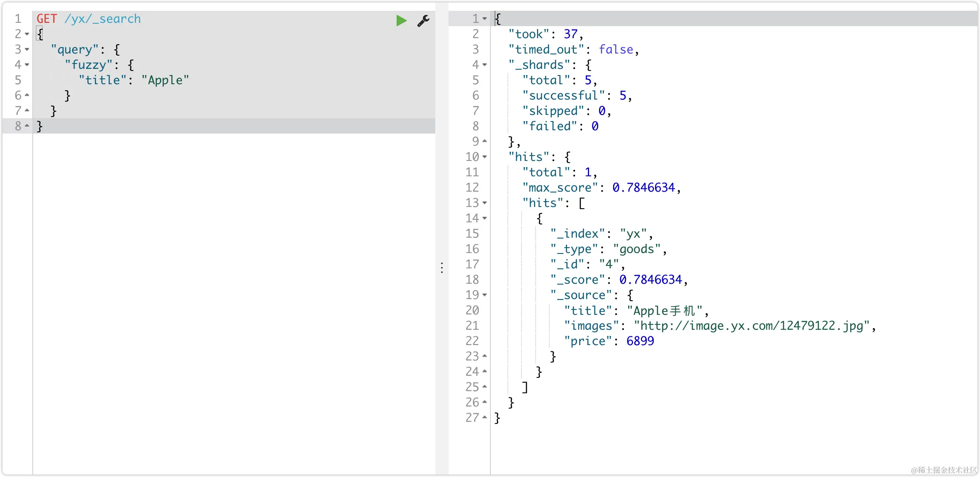Fold the response root at line 1

coord(485,19)
